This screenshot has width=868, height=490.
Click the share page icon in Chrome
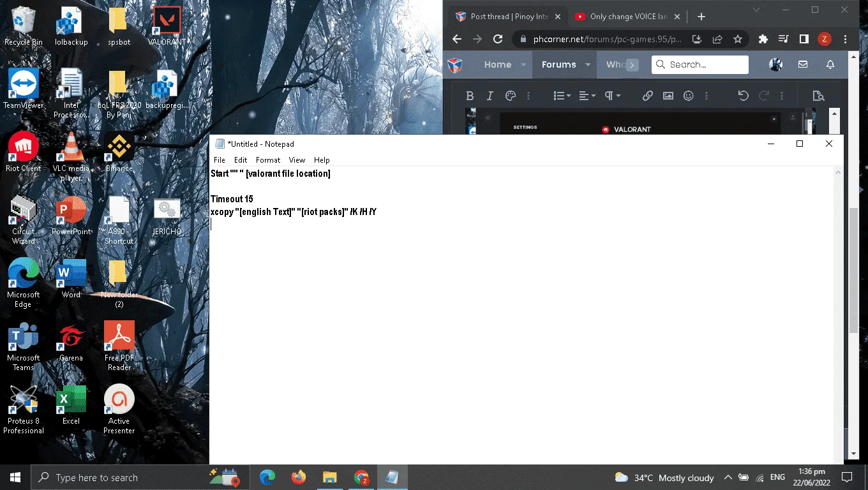pyautogui.click(x=717, y=39)
